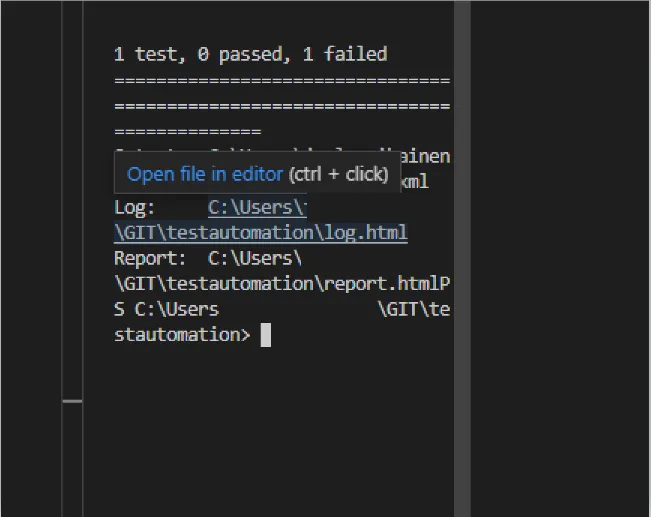
Task: Click the "Open file in editor" tooltip link
Action: click(x=205, y=174)
